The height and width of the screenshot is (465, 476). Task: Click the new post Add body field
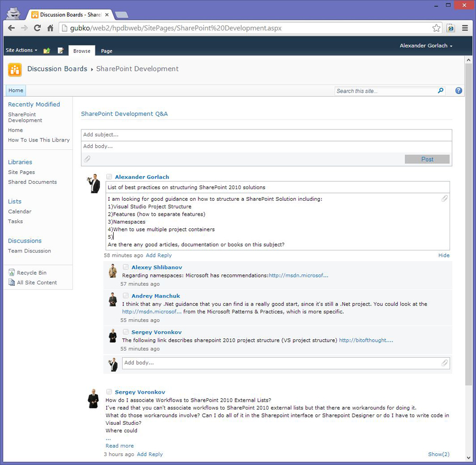267,146
